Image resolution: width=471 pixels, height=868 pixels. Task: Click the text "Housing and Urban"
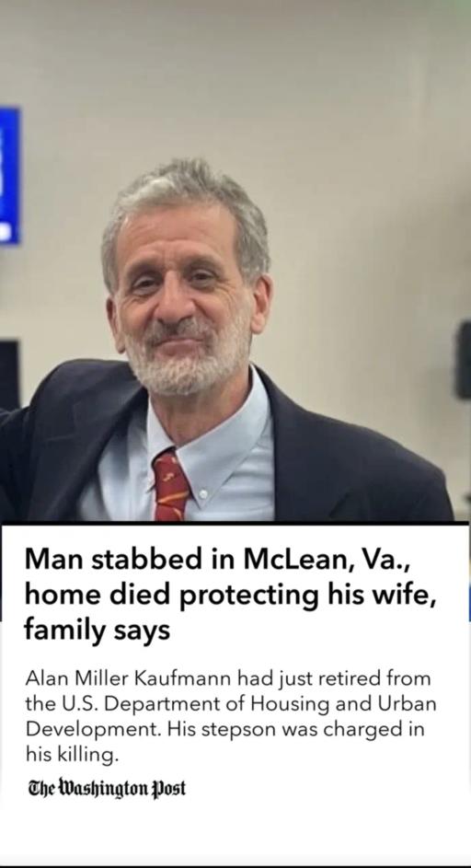point(344,703)
